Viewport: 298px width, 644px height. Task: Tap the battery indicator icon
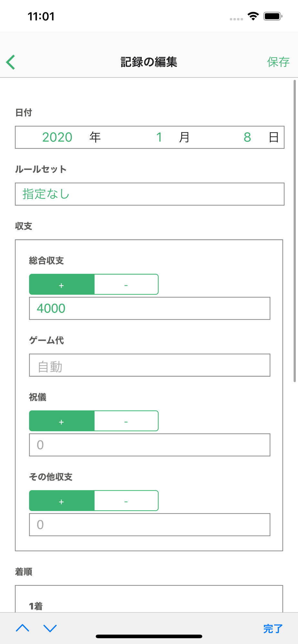pos(273,16)
